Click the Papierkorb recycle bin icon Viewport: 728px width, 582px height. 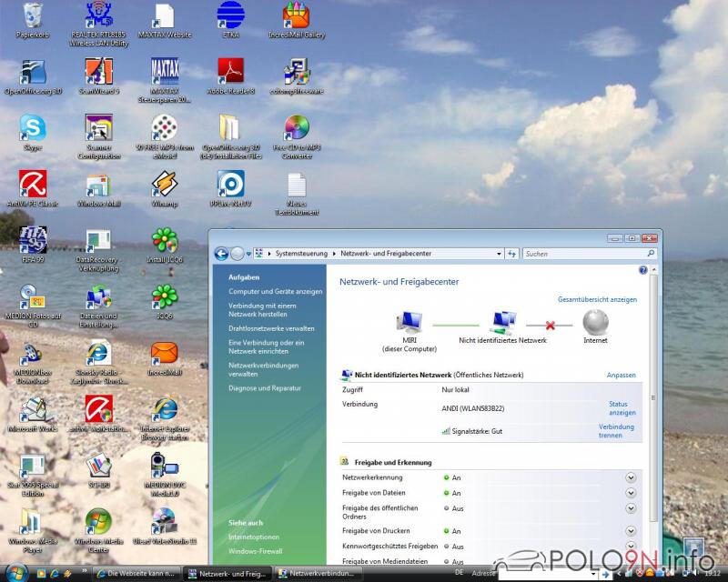tap(33, 15)
